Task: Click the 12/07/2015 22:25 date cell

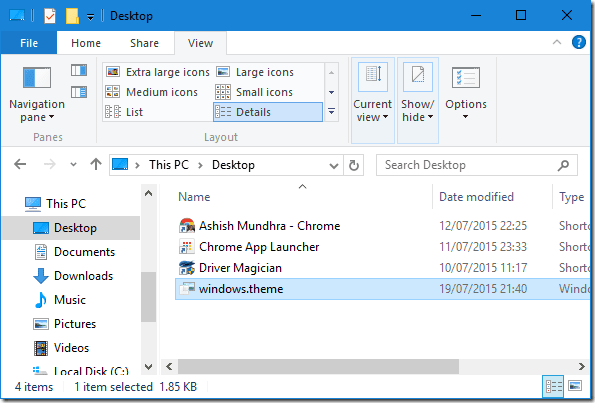Action: [483, 226]
